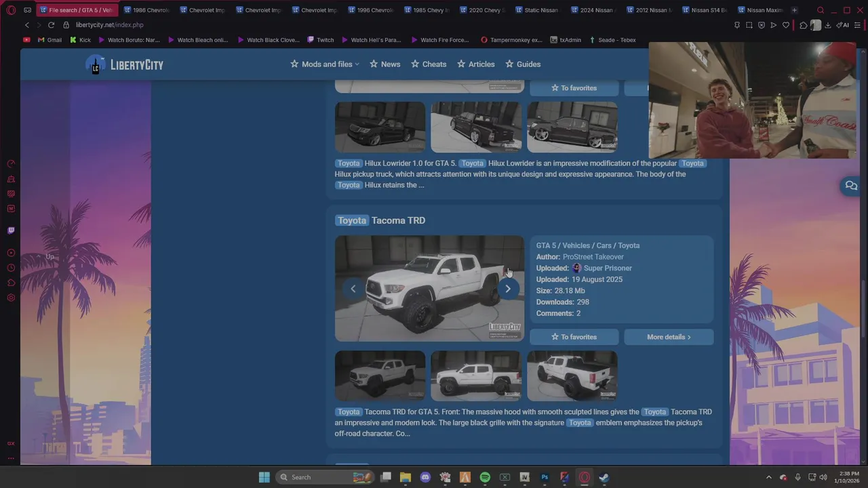Open the Twitch sidebar panel icon

coord(11,230)
